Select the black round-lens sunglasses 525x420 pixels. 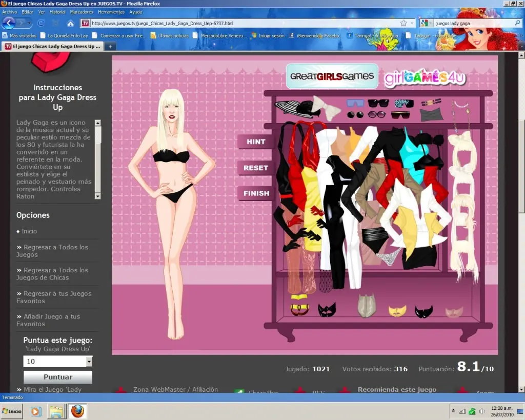(x=355, y=115)
